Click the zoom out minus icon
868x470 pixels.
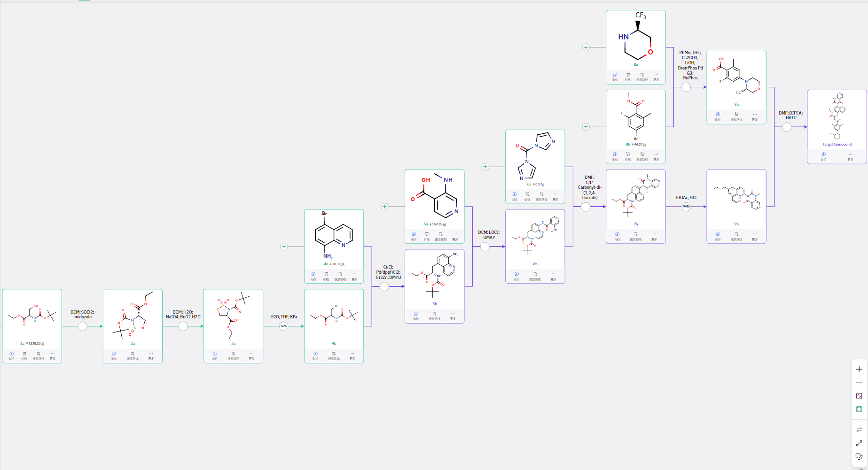click(859, 383)
